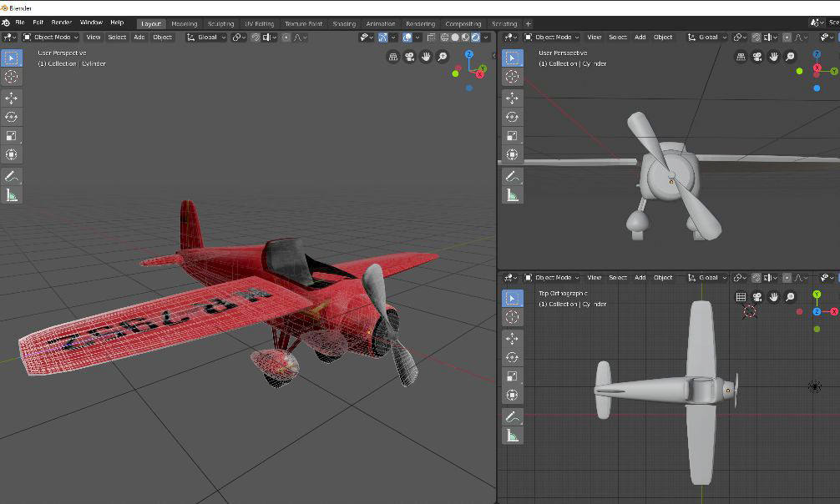Click the pan hand icon in the top orthographic viewport

tap(774, 298)
